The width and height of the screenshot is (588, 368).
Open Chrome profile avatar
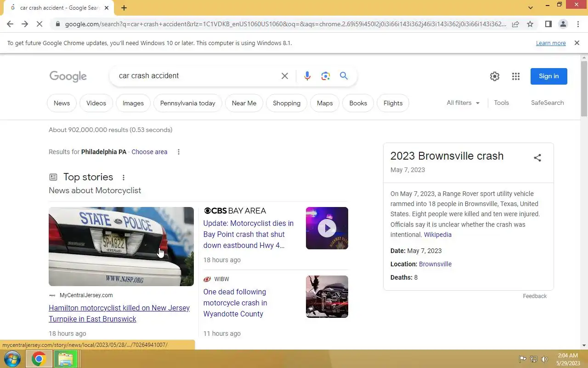point(563,24)
